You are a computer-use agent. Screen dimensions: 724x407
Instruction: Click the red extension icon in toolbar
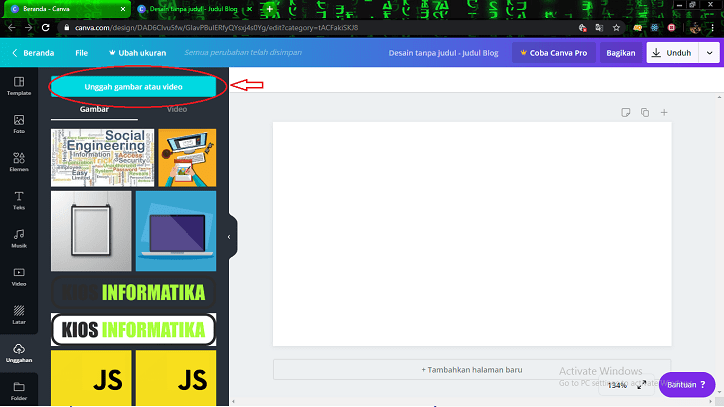pyautogui.click(x=671, y=28)
